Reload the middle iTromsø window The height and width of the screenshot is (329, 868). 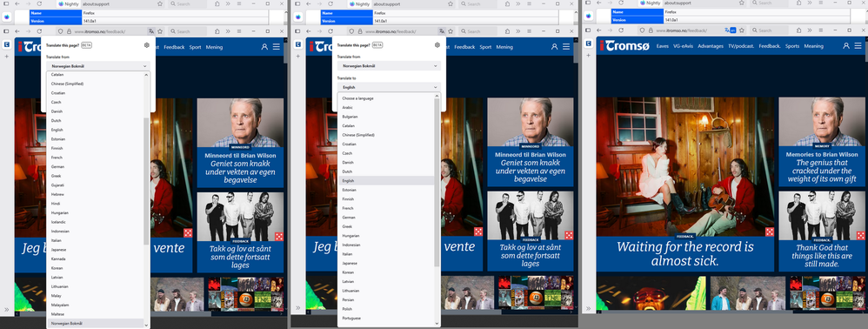point(330,31)
